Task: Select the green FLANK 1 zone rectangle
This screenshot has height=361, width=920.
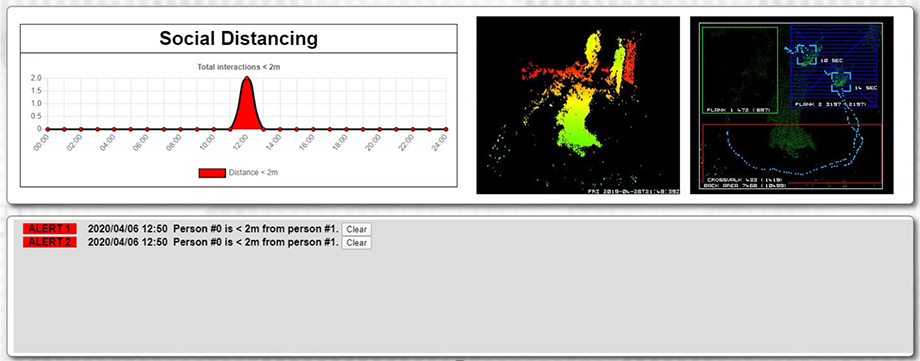Action: tap(740, 70)
